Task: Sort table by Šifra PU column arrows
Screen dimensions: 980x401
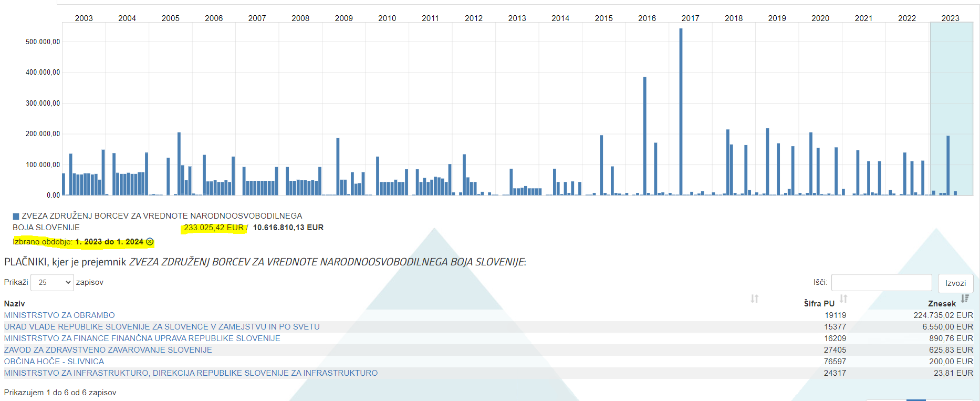Action: coord(843,299)
